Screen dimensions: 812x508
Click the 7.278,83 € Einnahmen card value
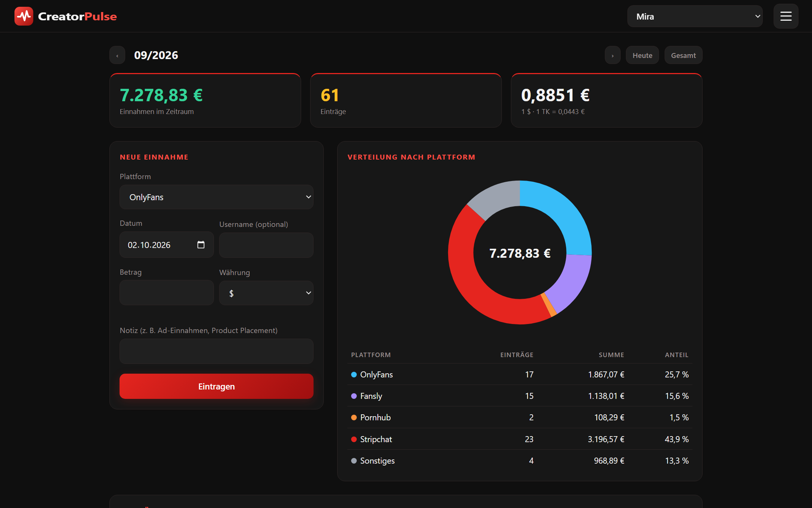click(x=161, y=95)
